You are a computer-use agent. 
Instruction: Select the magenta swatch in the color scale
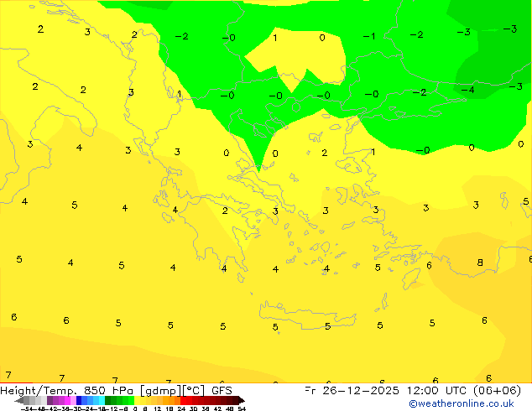(67, 400)
